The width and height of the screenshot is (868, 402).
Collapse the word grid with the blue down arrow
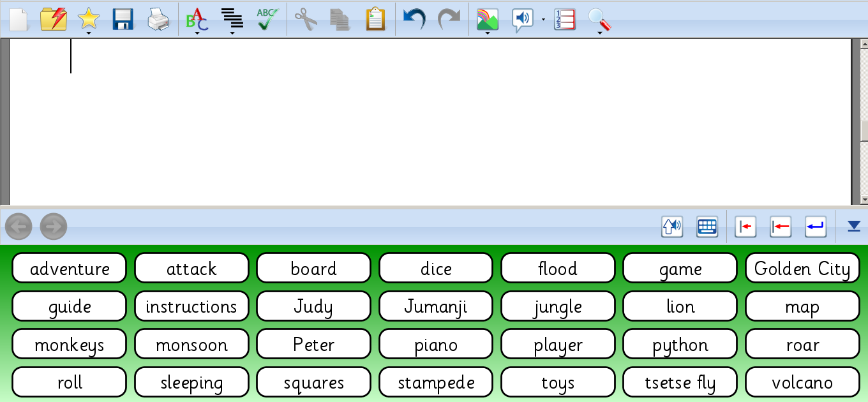point(854,226)
